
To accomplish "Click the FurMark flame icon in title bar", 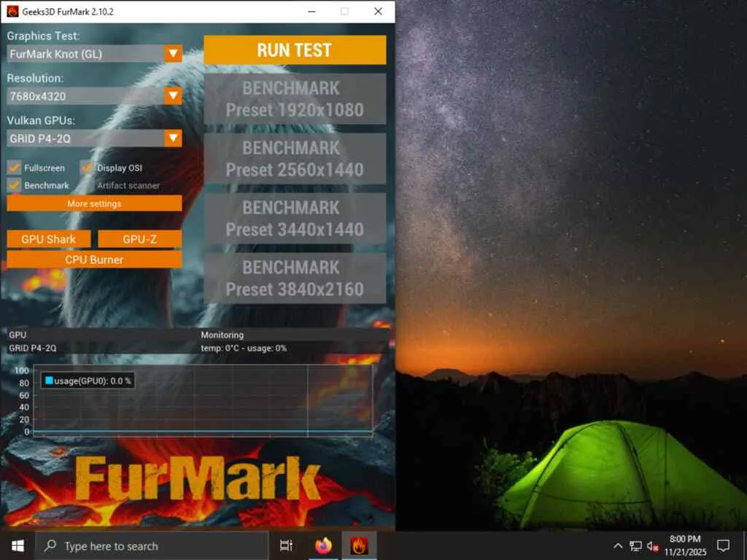I will point(12,12).
